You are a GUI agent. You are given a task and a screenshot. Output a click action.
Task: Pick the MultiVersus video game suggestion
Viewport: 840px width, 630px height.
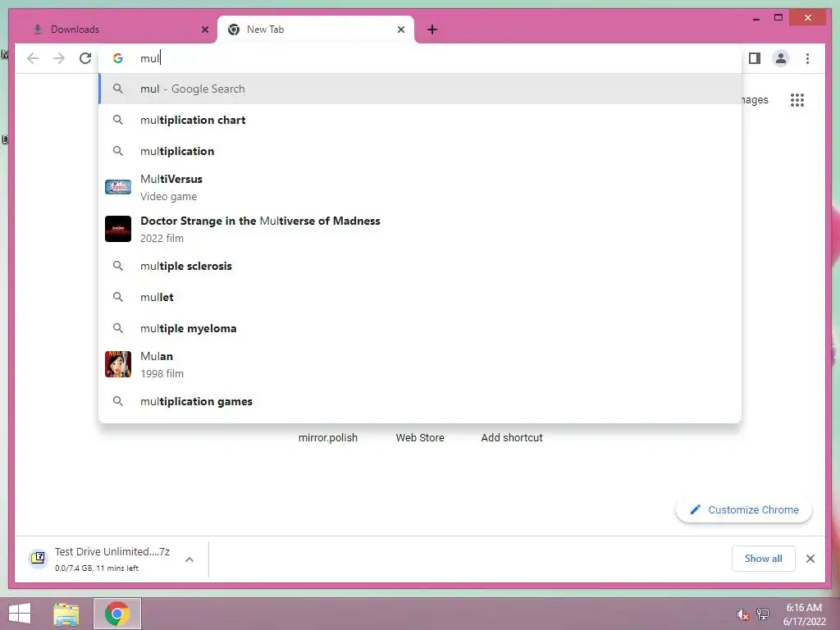[421, 188]
